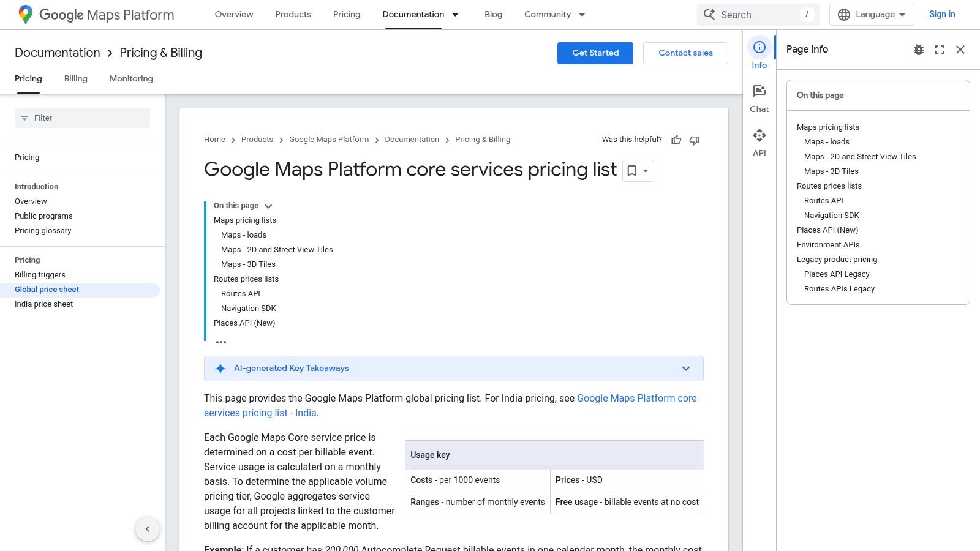Image resolution: width=980 pixels, height=551 pixels.
Task: Open the bookmark dropdown arrow
Action: (646, 171)
